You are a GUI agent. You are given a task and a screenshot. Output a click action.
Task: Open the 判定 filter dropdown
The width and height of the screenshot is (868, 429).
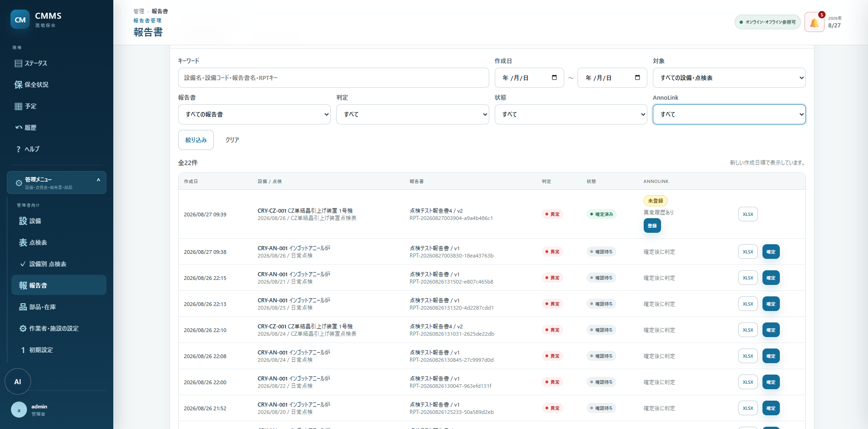pos(413,114)
